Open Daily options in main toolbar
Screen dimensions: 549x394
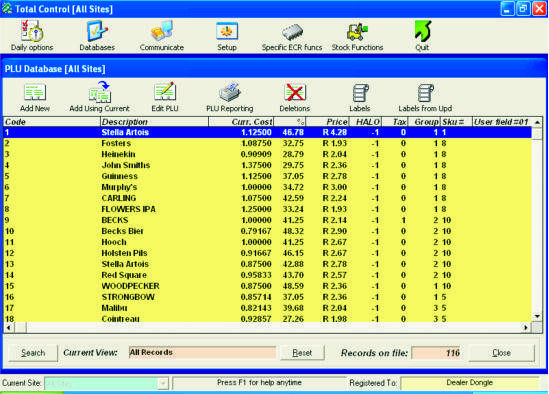tap(32, 36)
